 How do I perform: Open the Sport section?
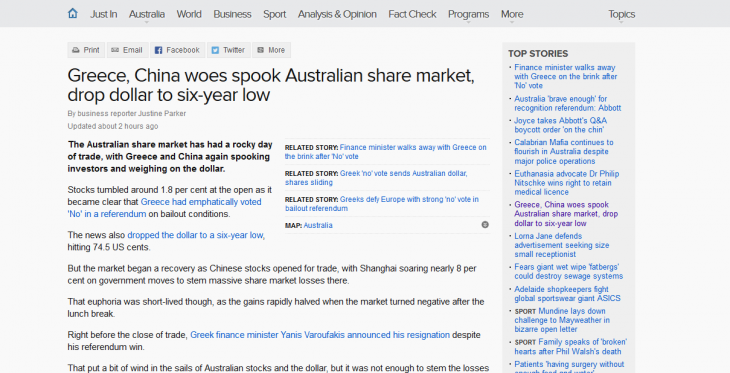[x=274, y=14]
